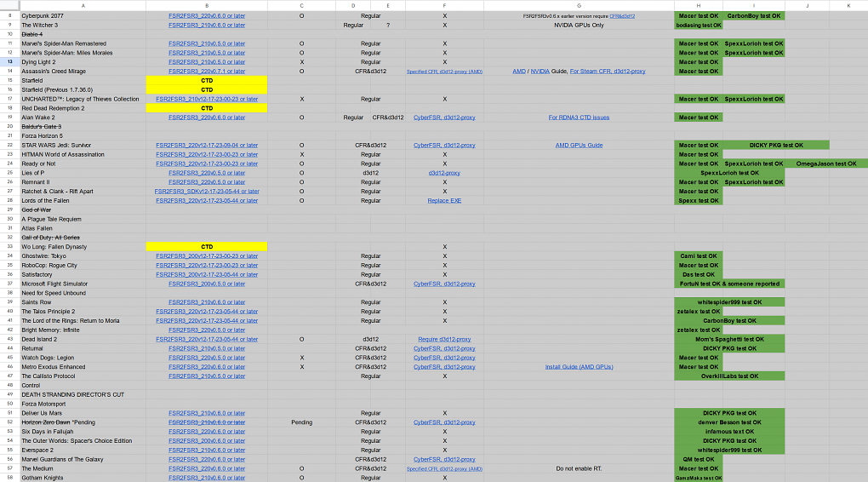Open 'For Steam CFR, d3d12-proxy' link

(x=608, y=72)
